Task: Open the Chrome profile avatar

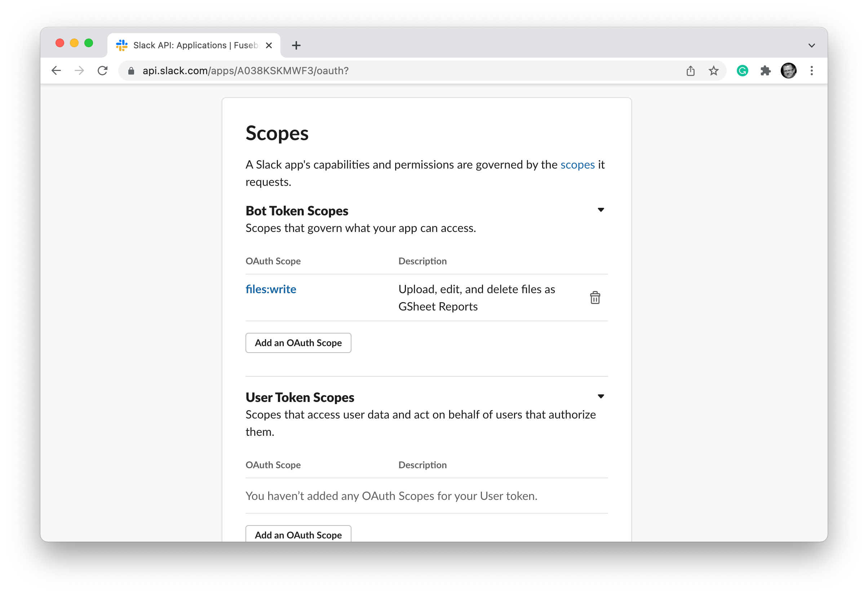Action: click(788, 71)
